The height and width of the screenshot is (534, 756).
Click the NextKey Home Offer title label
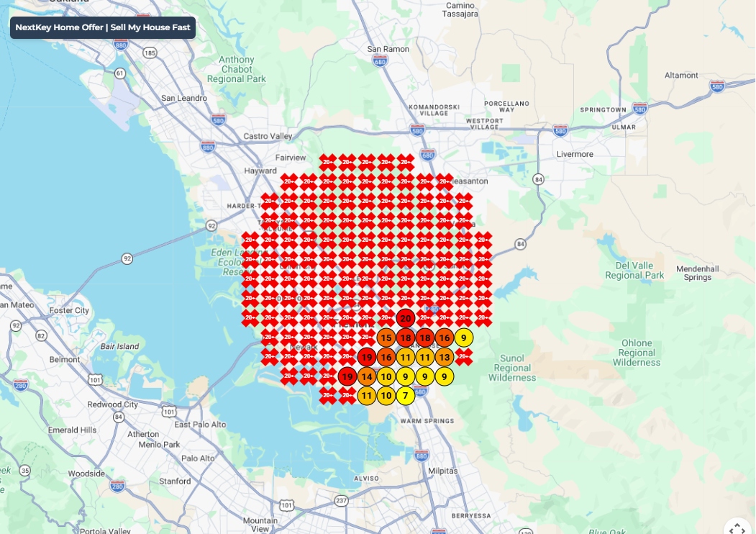(x=103, y=27)
